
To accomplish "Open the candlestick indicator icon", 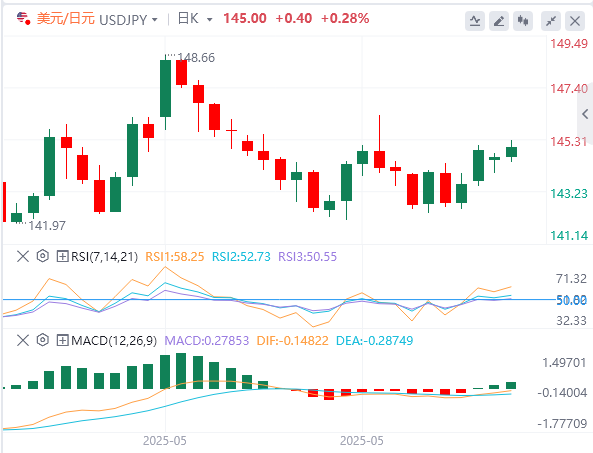I will pyautogui.click(x=523, y=20).
